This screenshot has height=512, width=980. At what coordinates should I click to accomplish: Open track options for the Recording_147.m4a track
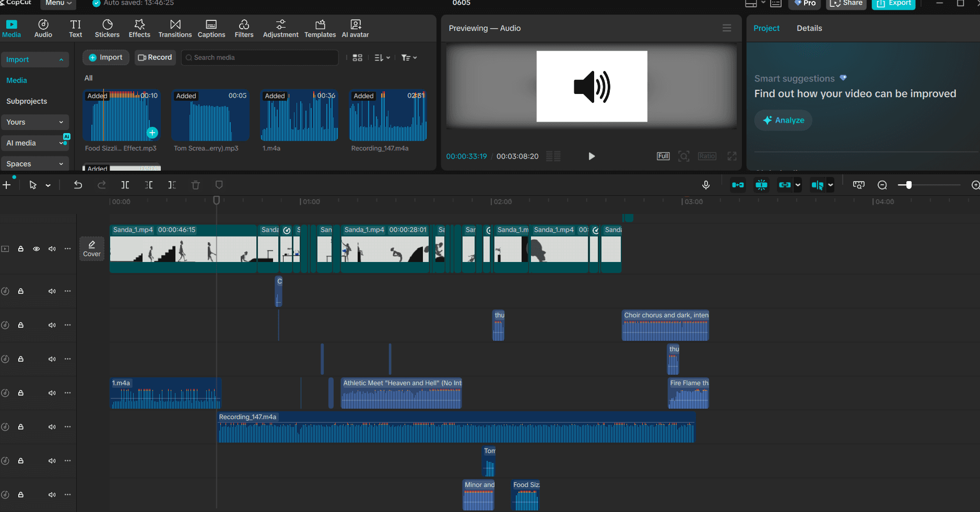point(67,427)
